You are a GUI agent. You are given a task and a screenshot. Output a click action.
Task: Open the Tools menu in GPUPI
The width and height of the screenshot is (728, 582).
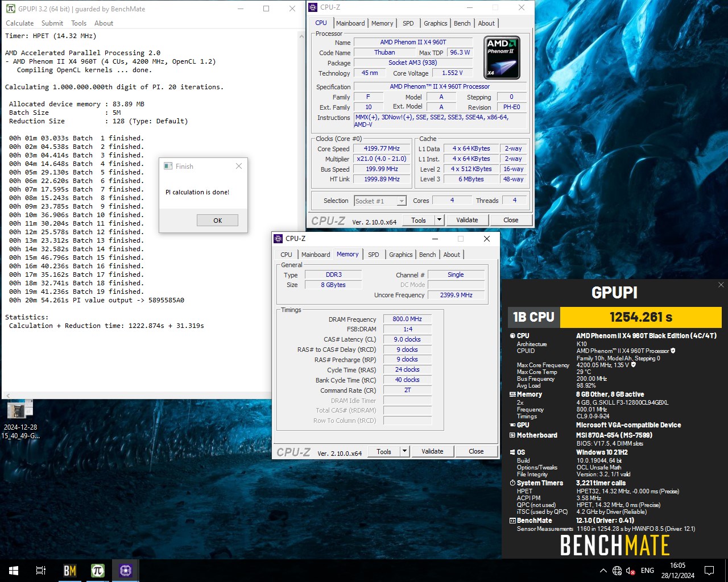(79, 23)
